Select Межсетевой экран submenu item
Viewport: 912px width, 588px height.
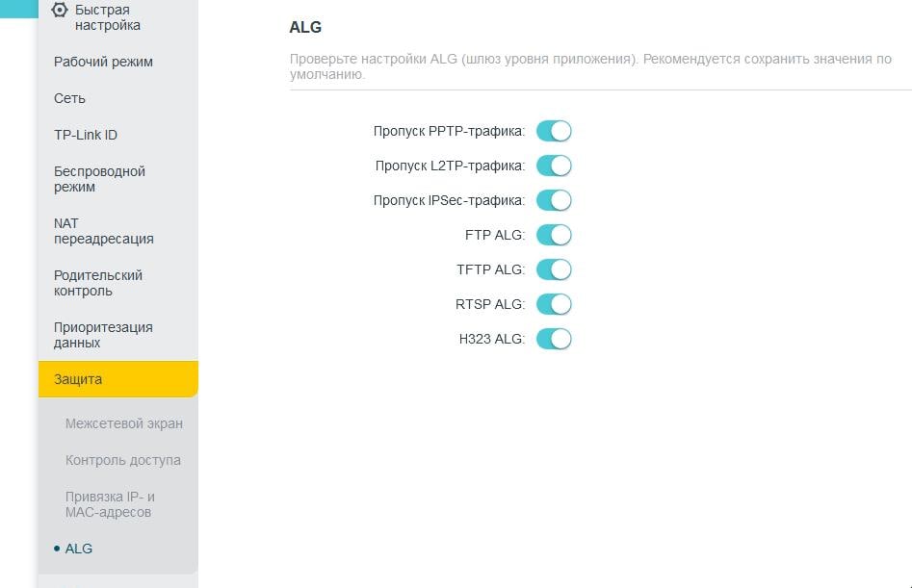tap(123, 423)
